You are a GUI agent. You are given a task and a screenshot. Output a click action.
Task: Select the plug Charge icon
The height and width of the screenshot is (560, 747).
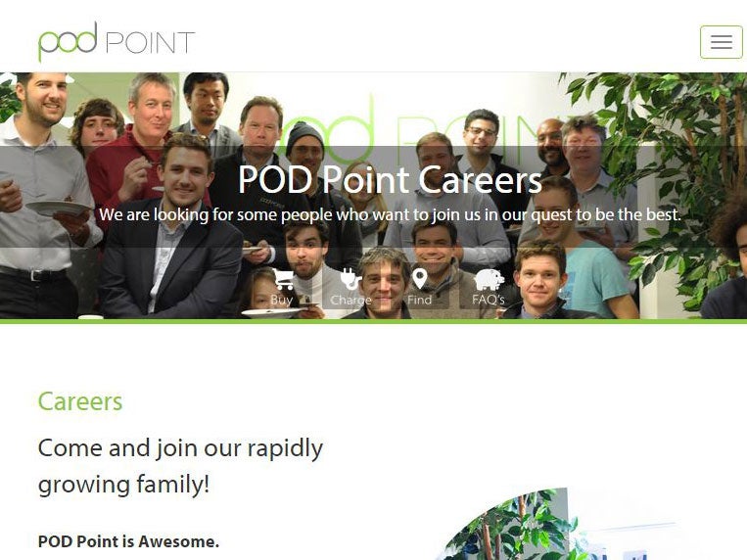[x=350, y=279]
